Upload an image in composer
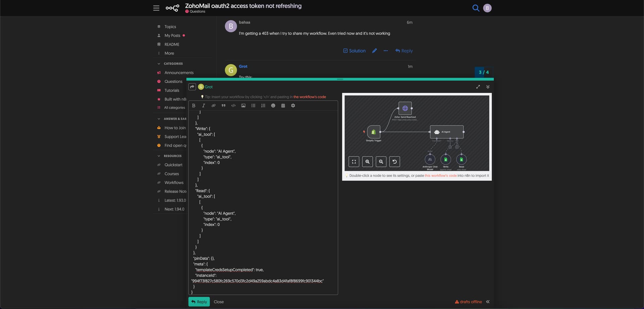This screenshot has height=309, width=644. (244, 105)
